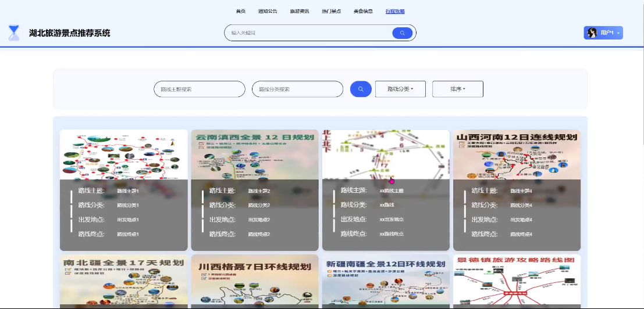Image resolution: width=644 pixels, height=309 pixels.
Task: Click the 路线主题4 value text
Action: tap(521, 191)
